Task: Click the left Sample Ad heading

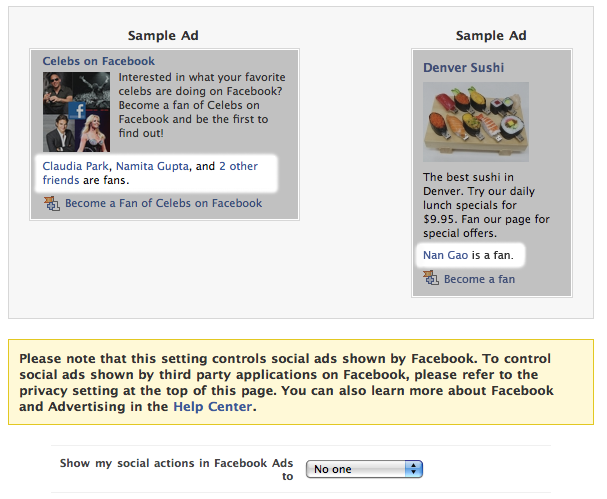Action: 163,36
